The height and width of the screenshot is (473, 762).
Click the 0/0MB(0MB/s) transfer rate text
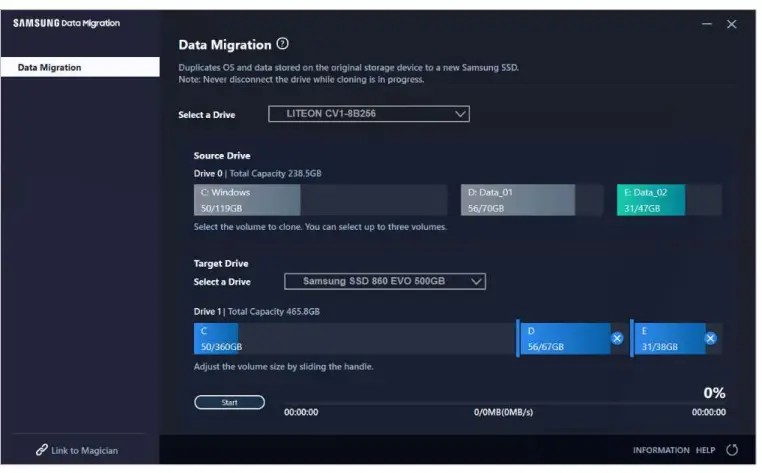click(x=503, y=412)
